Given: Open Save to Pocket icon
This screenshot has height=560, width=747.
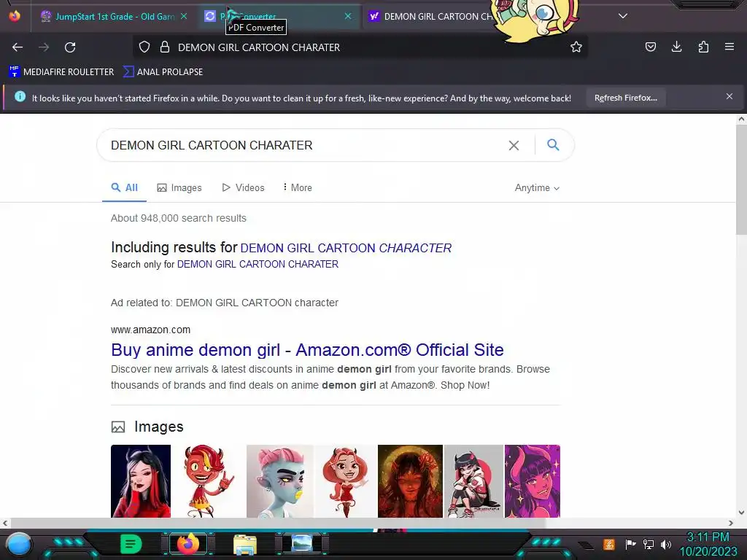Looking at the screenshot, I should click(x=650, y=47).
